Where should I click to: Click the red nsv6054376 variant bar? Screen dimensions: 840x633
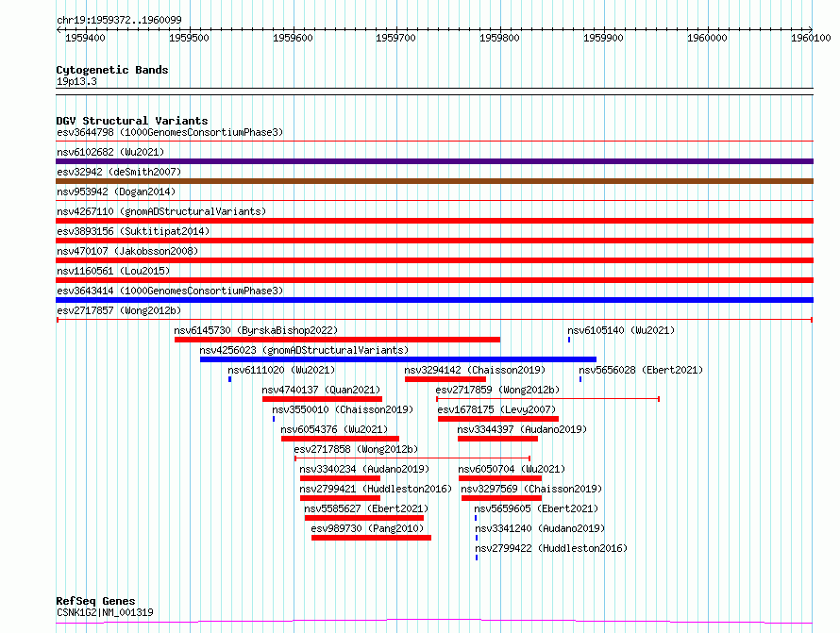coord(340,439)
